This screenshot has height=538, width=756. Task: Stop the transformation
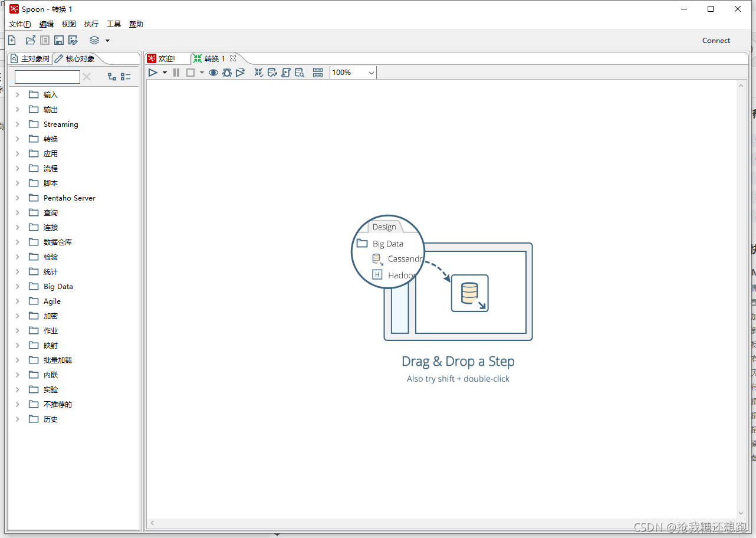(190, 73)
